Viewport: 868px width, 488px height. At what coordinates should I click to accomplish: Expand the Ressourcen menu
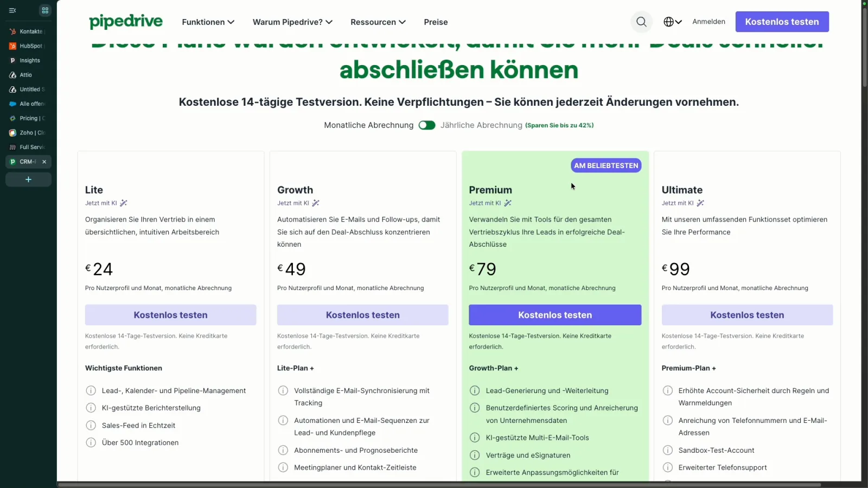point(378,22)
